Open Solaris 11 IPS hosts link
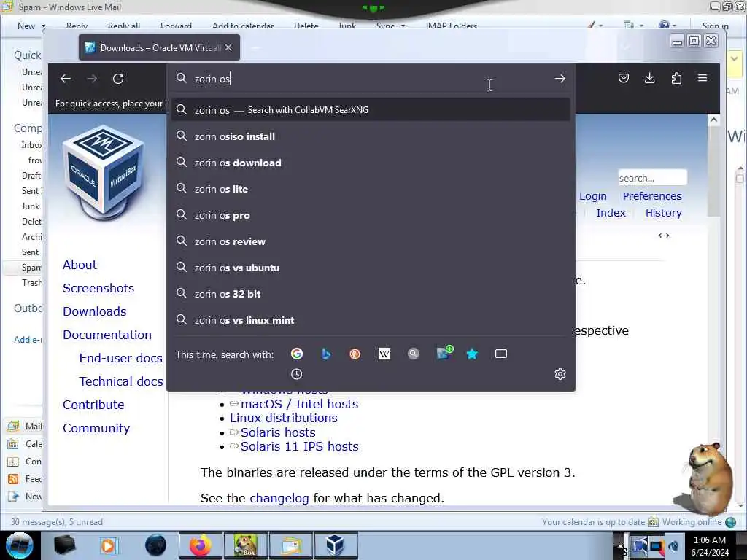Image resolution: width=747 pixels, height=560 pixels. [x=299, y=446]
